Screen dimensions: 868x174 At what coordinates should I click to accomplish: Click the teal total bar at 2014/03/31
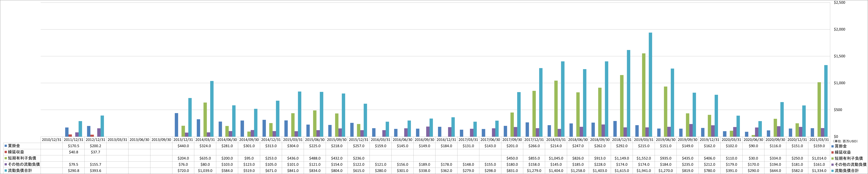click(x=212, y=109)
